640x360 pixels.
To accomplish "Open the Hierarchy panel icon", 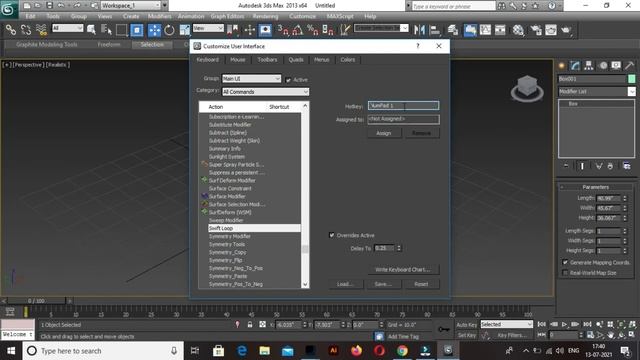I will (589, 65).
